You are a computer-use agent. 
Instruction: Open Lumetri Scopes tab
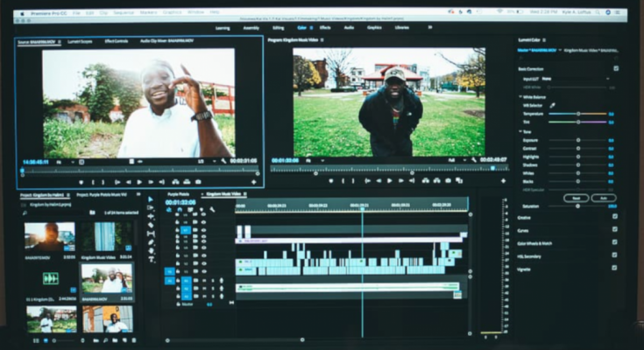[80, 41]
